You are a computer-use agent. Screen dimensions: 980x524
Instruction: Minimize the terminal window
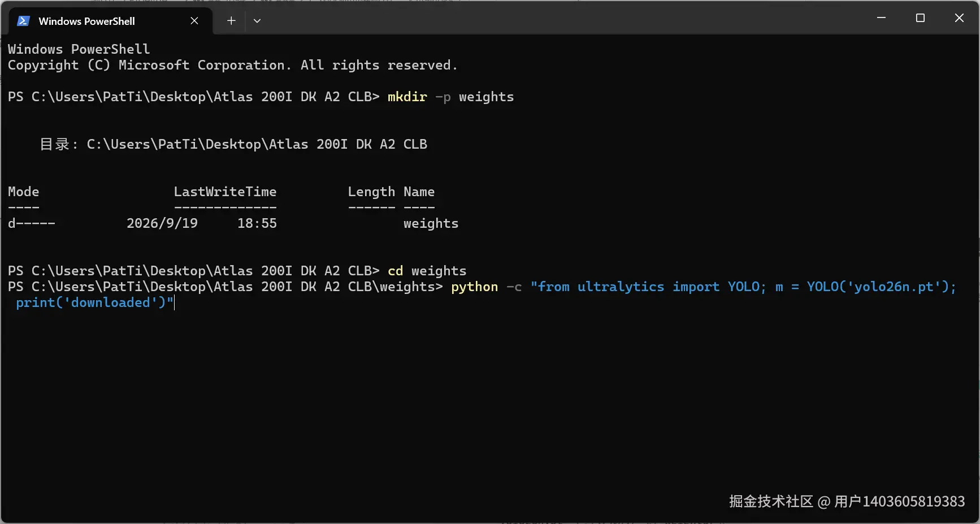[881, 18]
